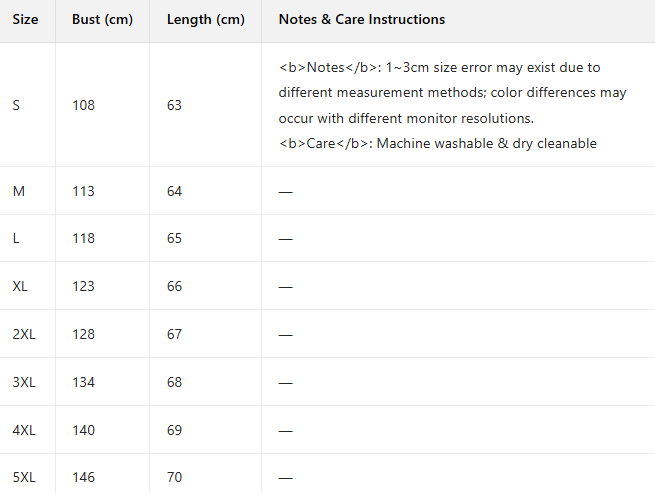Select the size 4XL cell
The image size is (655, 493).
24,430
